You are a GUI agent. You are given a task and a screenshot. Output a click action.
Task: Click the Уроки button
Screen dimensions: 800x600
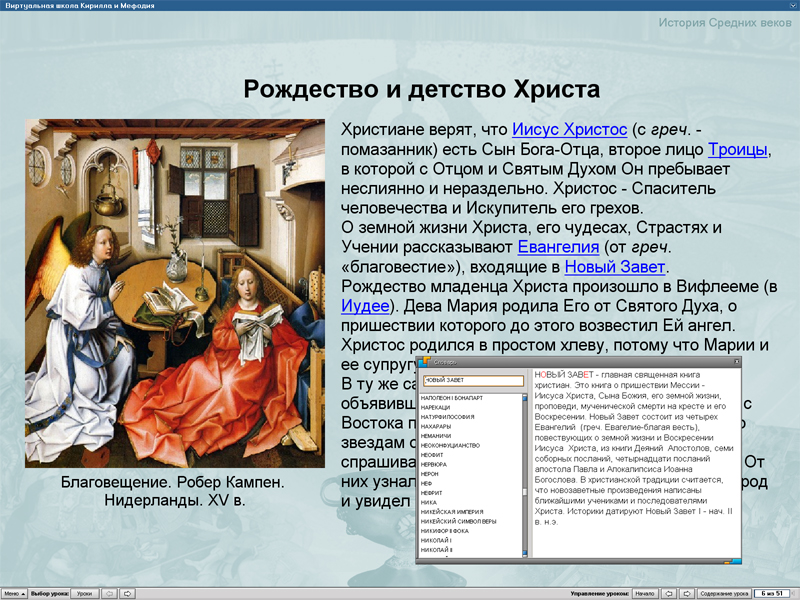(83, 592)
